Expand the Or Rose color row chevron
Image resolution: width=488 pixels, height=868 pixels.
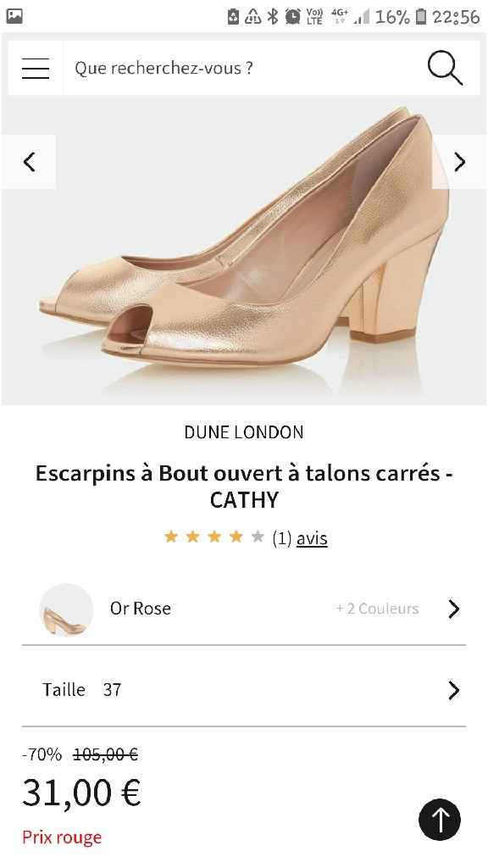[x=453, y=609]
